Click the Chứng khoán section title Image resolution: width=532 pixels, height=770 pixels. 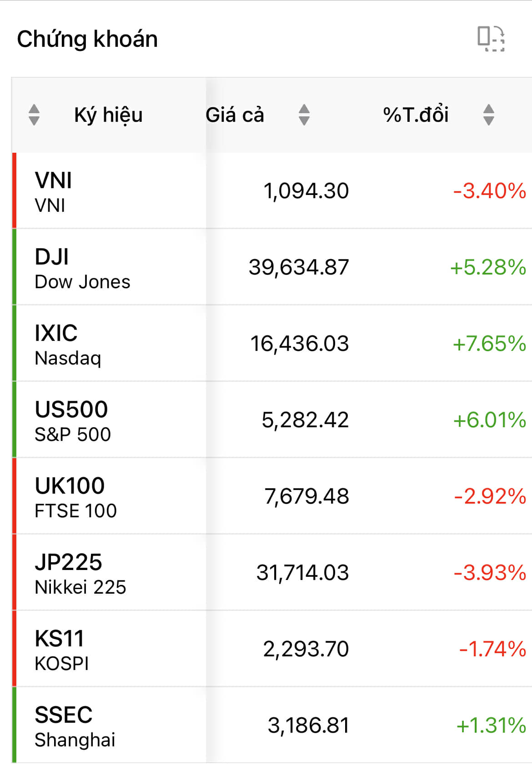point(87,39)
